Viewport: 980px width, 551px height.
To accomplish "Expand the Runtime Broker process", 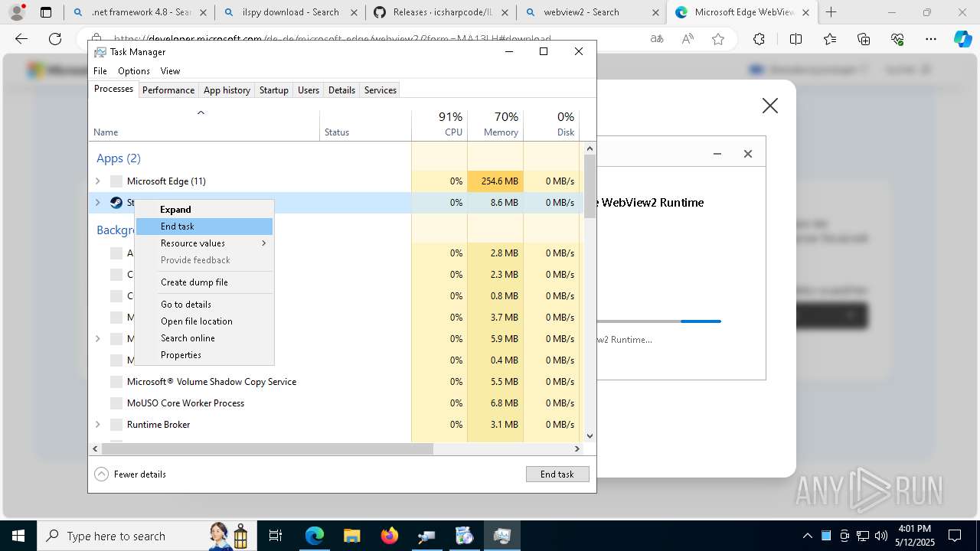I will 97,425.
